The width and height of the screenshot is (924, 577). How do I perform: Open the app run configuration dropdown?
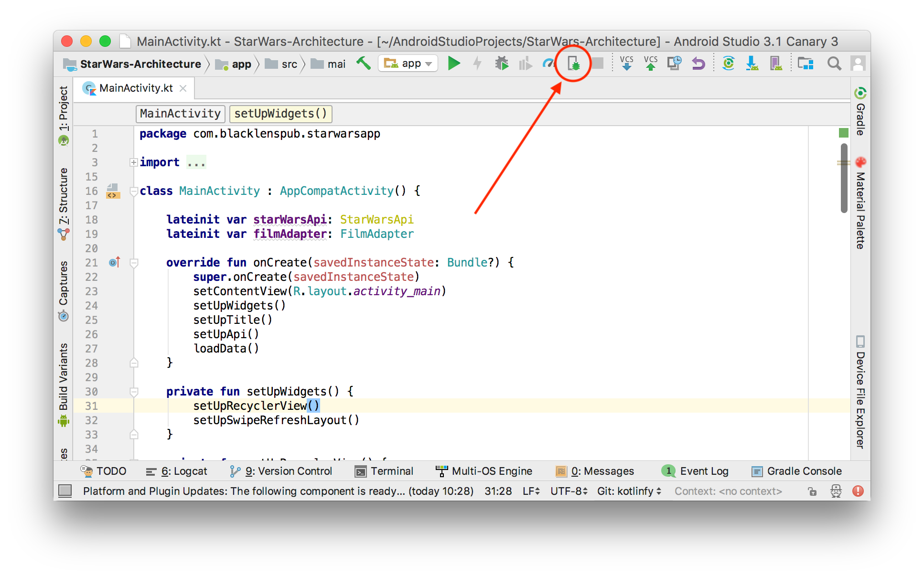(408, 63)
